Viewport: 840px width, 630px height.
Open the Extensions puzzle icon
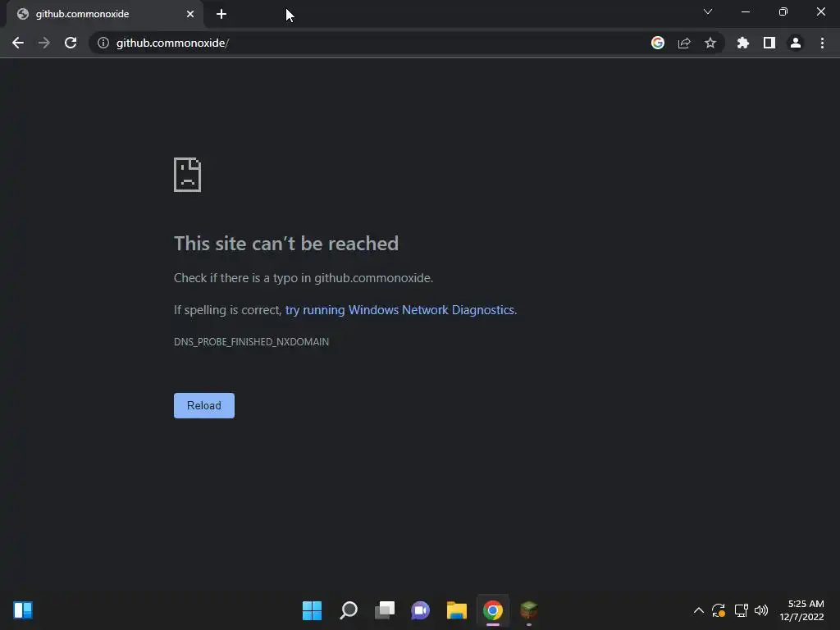(743, 43)
